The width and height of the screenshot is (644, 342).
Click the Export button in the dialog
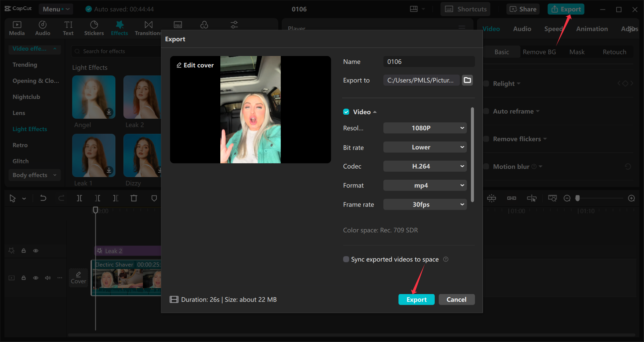pyautogui.click(x=416, y=299)
